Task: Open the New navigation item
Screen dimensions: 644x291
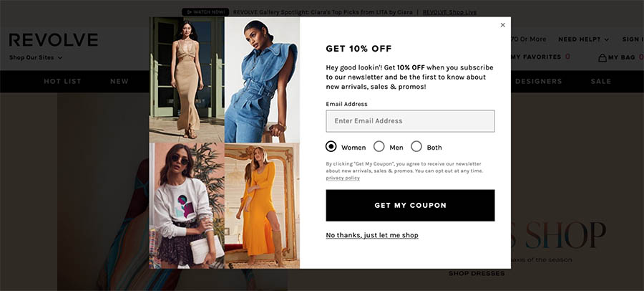Action: coord(119,82)
